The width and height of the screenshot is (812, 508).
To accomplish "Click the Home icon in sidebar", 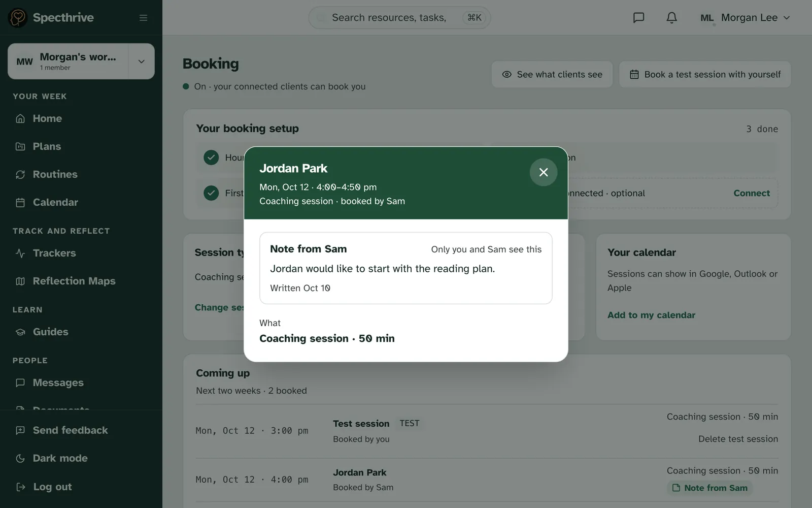I will coord(20,118).
